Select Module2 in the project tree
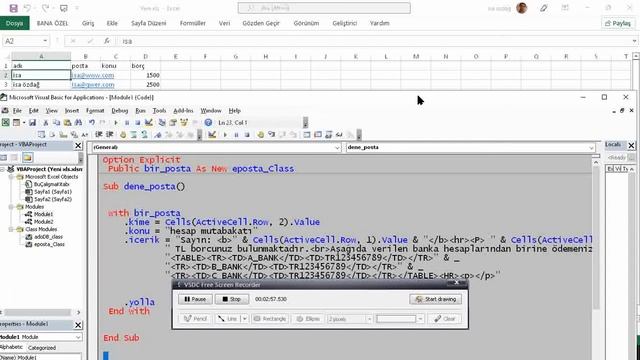640x360 pixels. click(43, 222)
